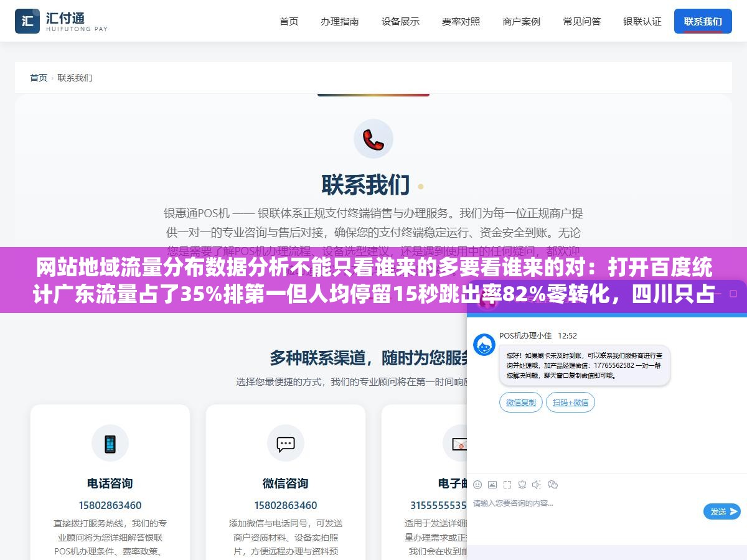Click the 首页 breadcrumb link

pyautogui.click(x=39, y=78)
